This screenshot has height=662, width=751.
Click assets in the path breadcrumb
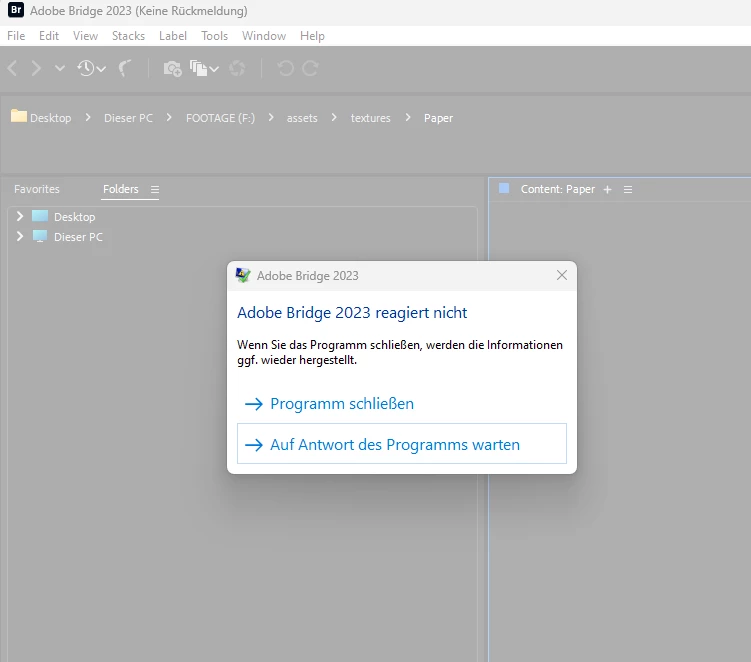coord(302,118)
